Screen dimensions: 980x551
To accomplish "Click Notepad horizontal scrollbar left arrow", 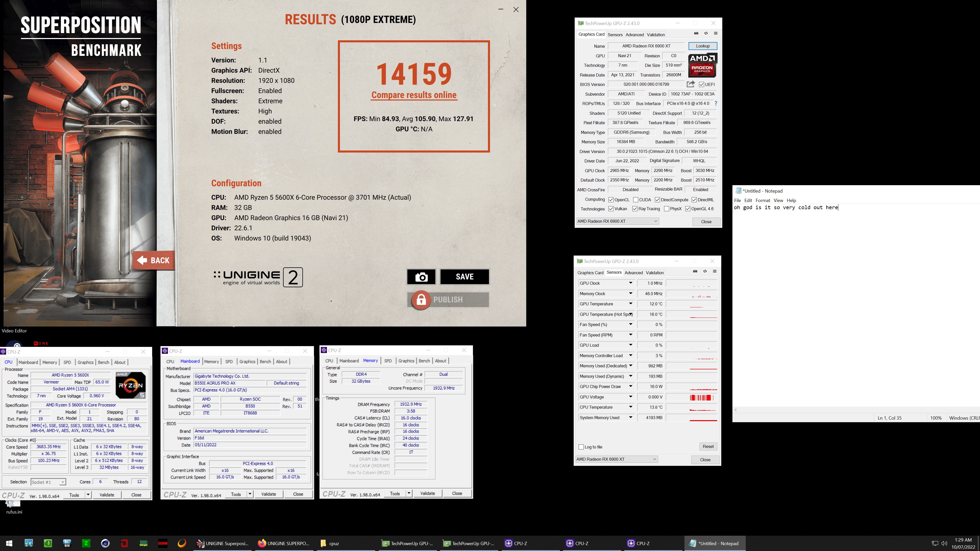I will coord(736,410).
